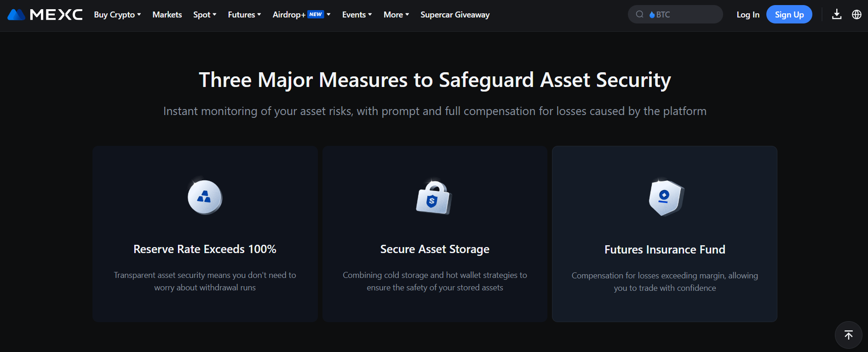Click the MEXC logo
Viewport: 868px width, 352px height.
pyautogui.click(x=45, y=15)
